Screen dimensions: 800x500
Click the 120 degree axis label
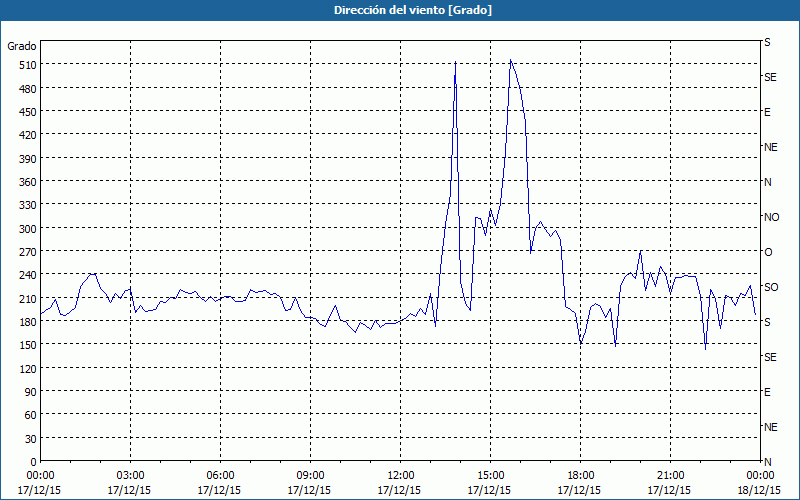tap(28, 368)
